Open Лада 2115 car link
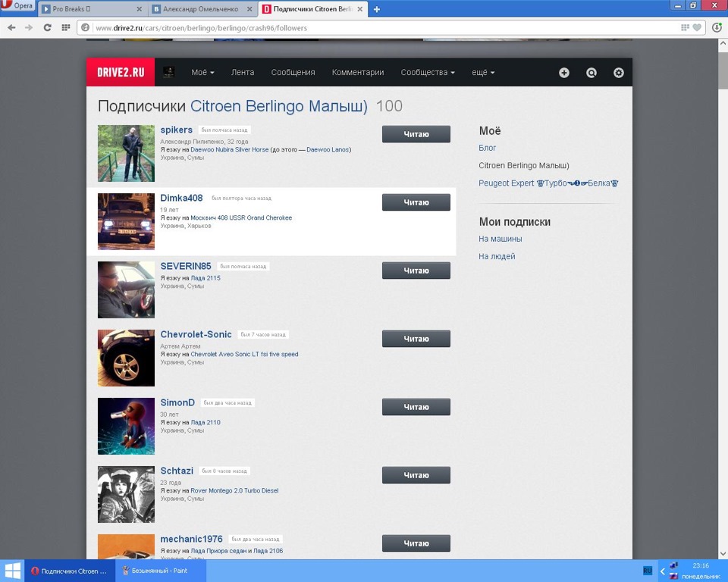This screenshot has width=728, height=582. point(206,278)
